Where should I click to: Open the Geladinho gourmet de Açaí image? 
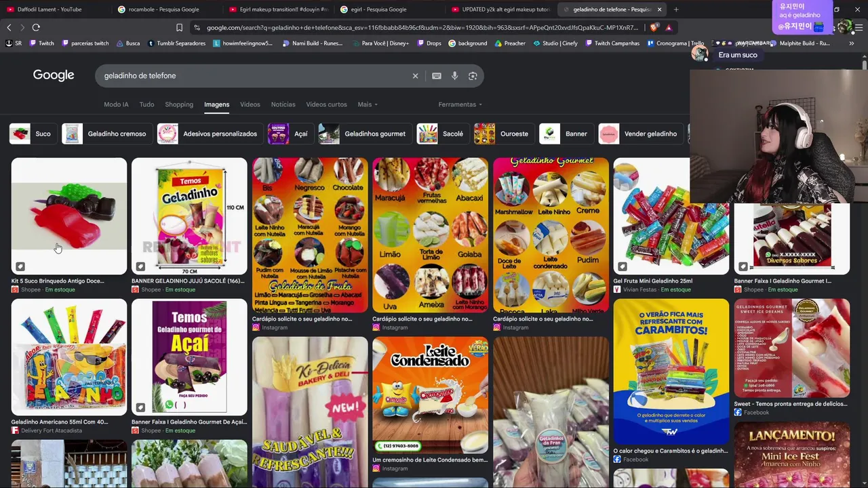[x=189, y=357]
